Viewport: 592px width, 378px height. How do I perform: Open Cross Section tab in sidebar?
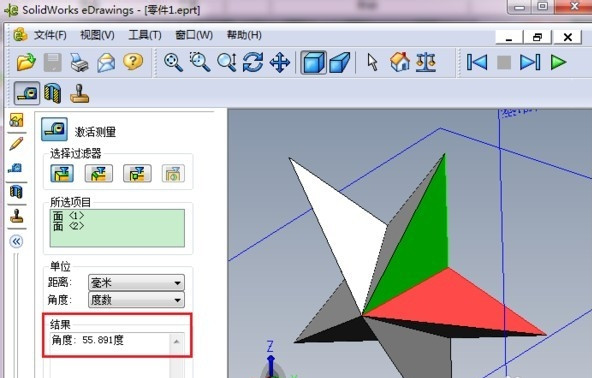(x=16, y=192)
